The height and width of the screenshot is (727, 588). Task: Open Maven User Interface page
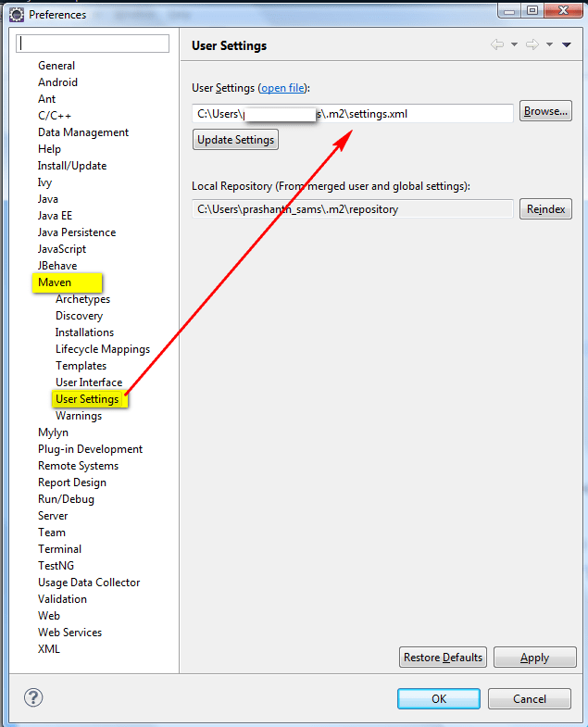(x=89, y=383)
